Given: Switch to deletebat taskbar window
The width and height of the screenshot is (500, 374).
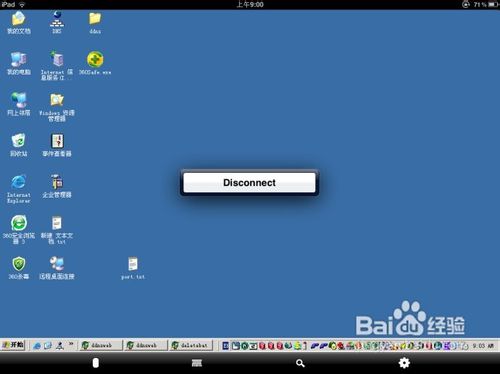Looking at the screenshot, I should 191,345.
